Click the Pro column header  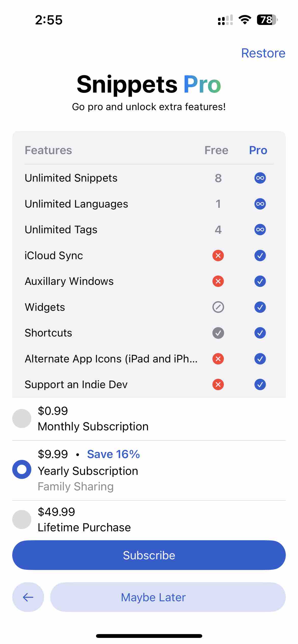(x=258, y=150)
